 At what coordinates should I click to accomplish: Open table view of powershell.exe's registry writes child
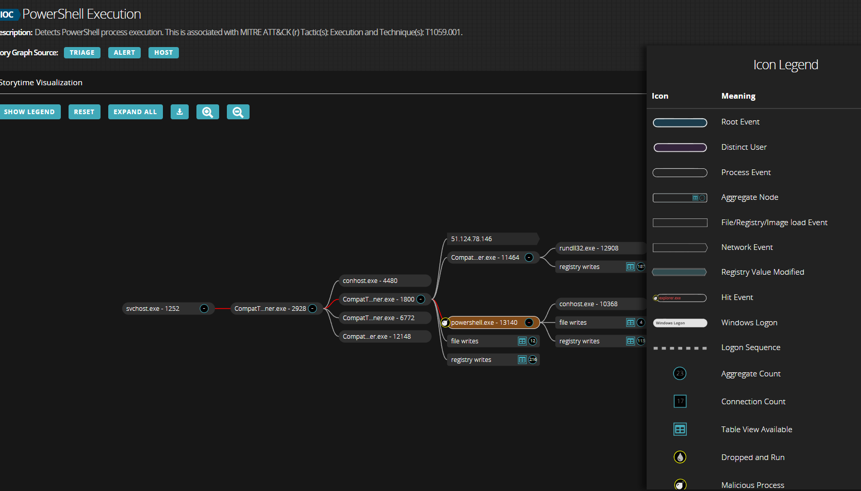pos(630,341)
